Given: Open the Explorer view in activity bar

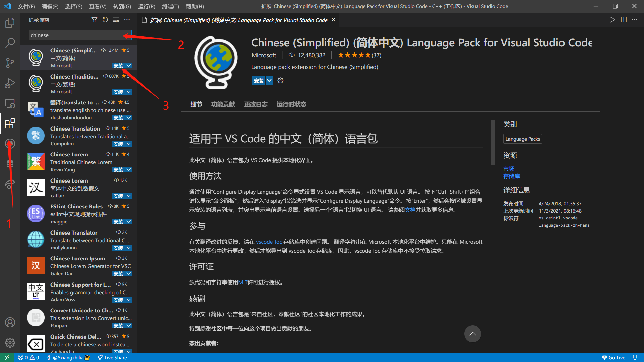Looking at the screenshot, I should point(10,23).
